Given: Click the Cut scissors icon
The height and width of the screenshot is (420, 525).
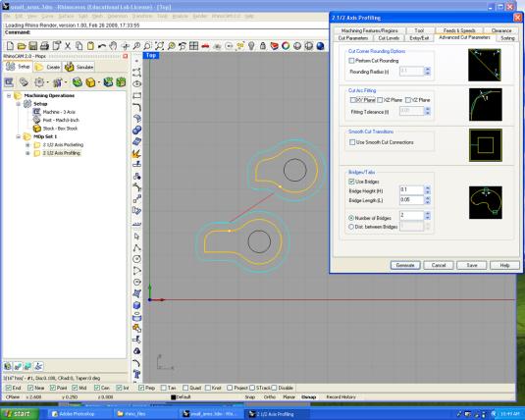Looking at the screenshot, I should 68,46.
